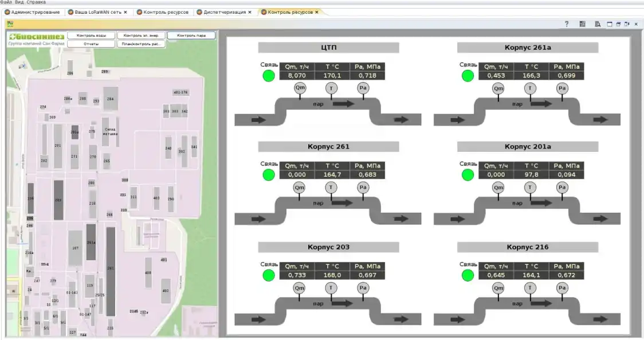Click the magnifier search icon in panel toolbar
Image resolution: width=644 pixels, height=340 pixels.
click(598, 24)
